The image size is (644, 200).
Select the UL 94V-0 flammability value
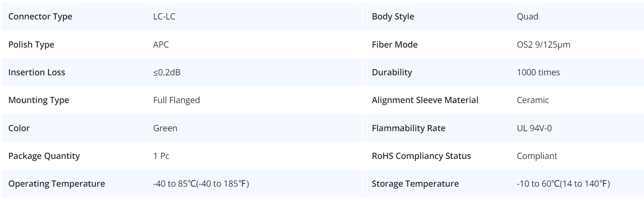pyautogui.click(x=534, y=128)
